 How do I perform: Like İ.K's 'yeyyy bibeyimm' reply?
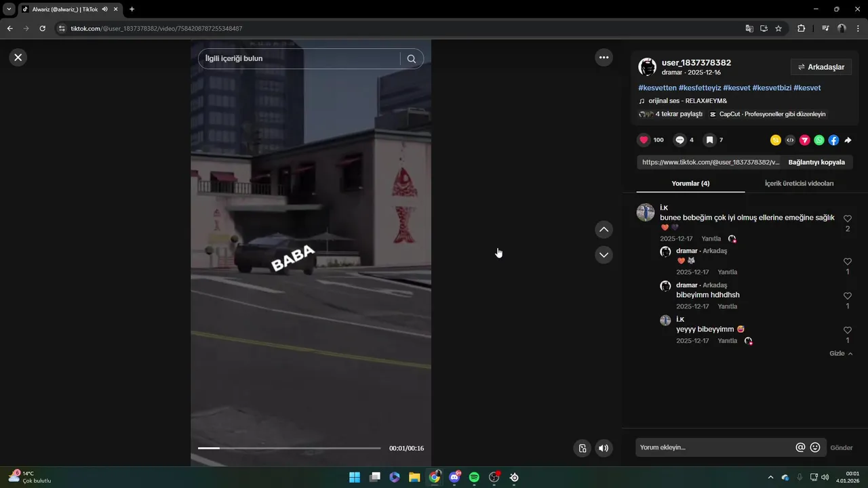click(x=848, y=330)
